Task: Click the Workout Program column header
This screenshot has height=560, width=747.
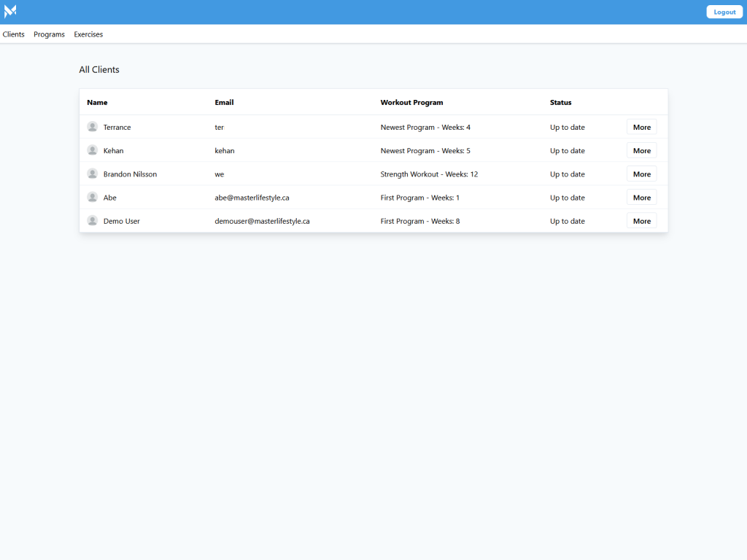Action: point(412,102)
